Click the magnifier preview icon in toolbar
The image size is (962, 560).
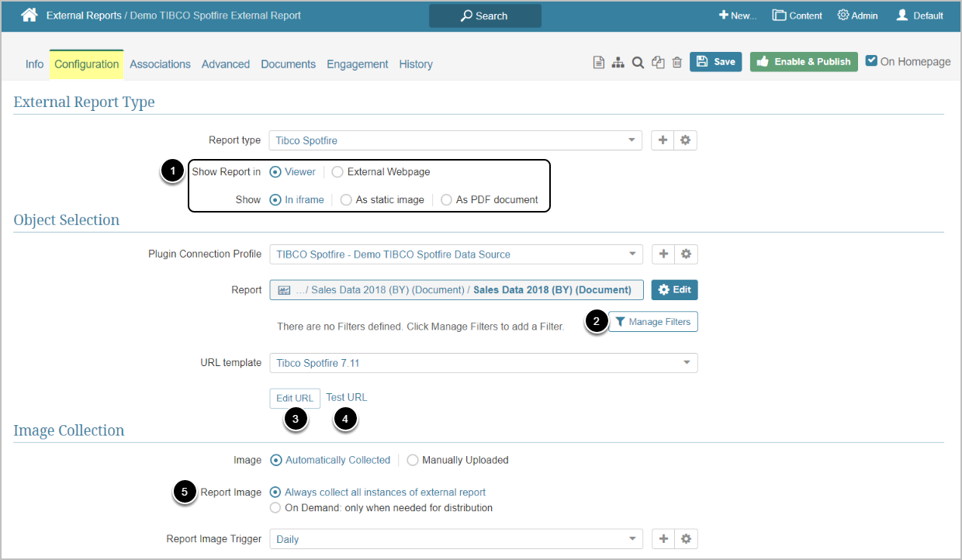(x=638, y=63)
